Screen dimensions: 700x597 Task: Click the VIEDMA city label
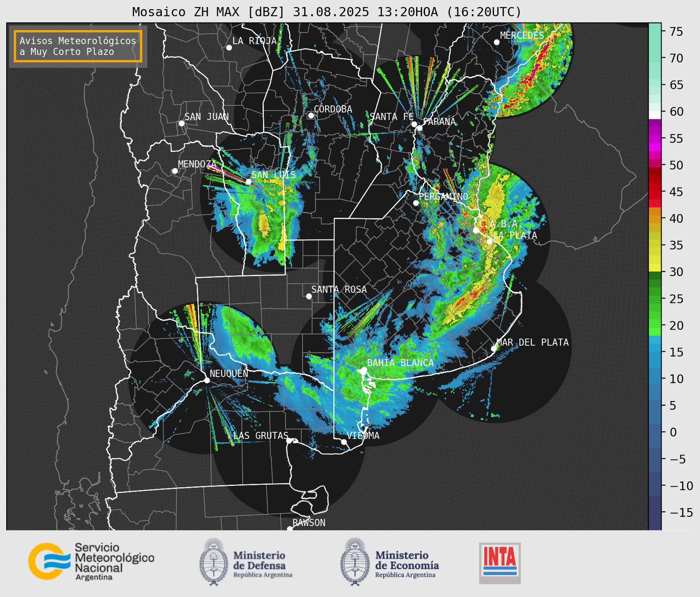pyautogui.click(x=363, y=436)
